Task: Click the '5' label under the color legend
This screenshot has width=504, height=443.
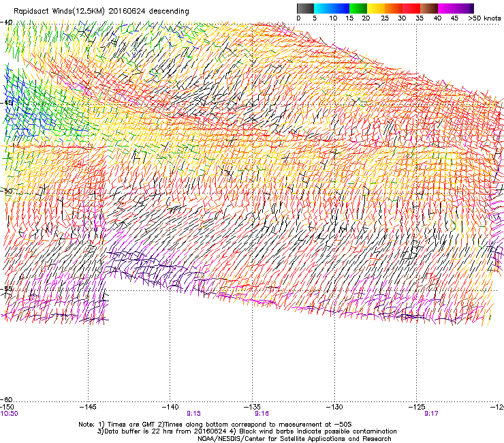Action: (315, 18)
